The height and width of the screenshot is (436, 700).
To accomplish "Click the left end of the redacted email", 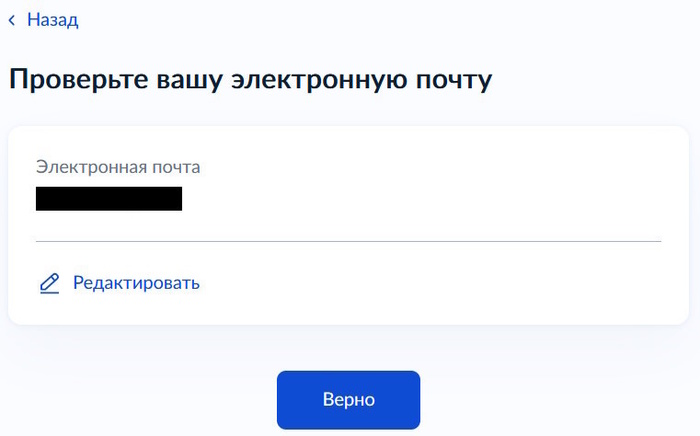I will [x=42, y=198].
